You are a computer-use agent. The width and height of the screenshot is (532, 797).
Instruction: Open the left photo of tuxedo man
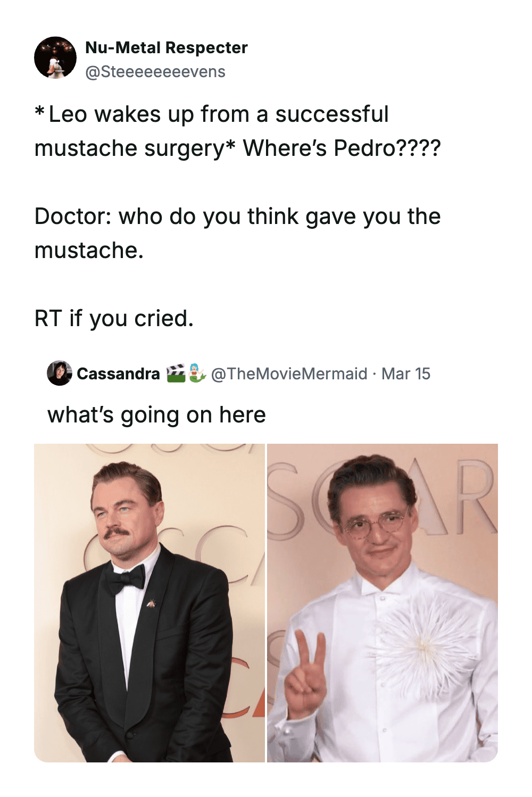149,602
